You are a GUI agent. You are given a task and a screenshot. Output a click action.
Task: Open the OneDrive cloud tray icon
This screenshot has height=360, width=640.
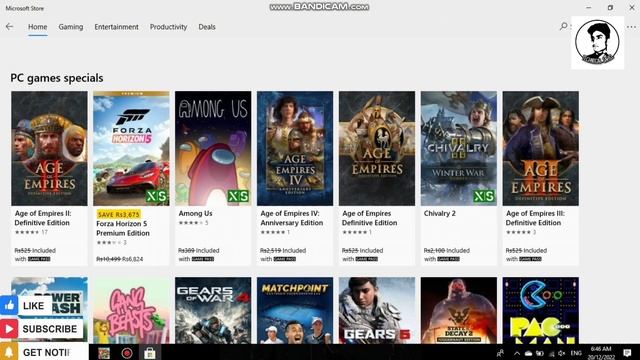click(x=529, y=353)
